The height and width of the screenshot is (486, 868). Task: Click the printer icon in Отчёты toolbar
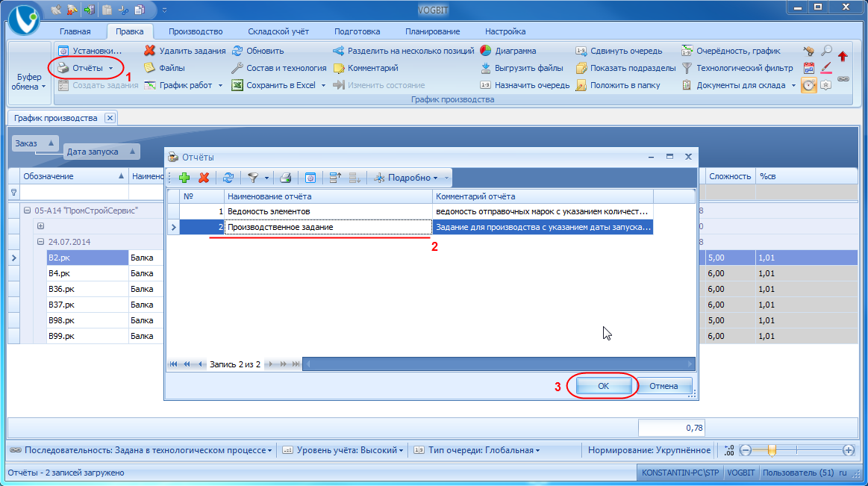(285, 178)
